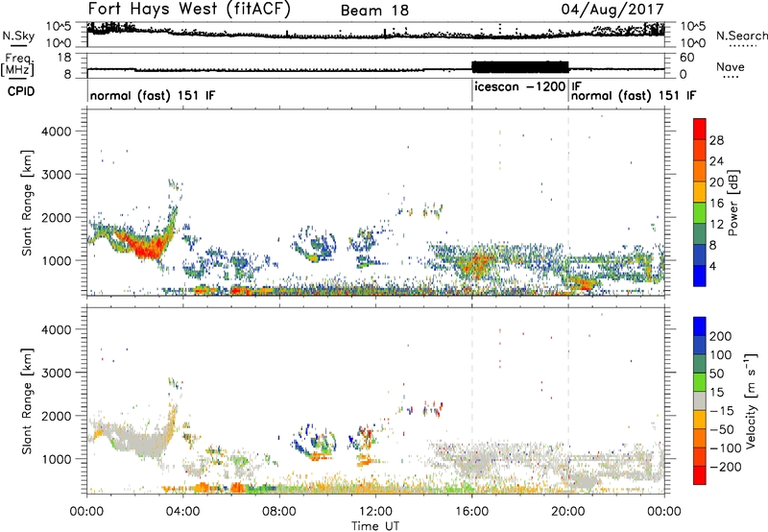This screenshot has height=532, width=768.
Task: Click the blue band on power colorbar
Action: click(700, 276)
